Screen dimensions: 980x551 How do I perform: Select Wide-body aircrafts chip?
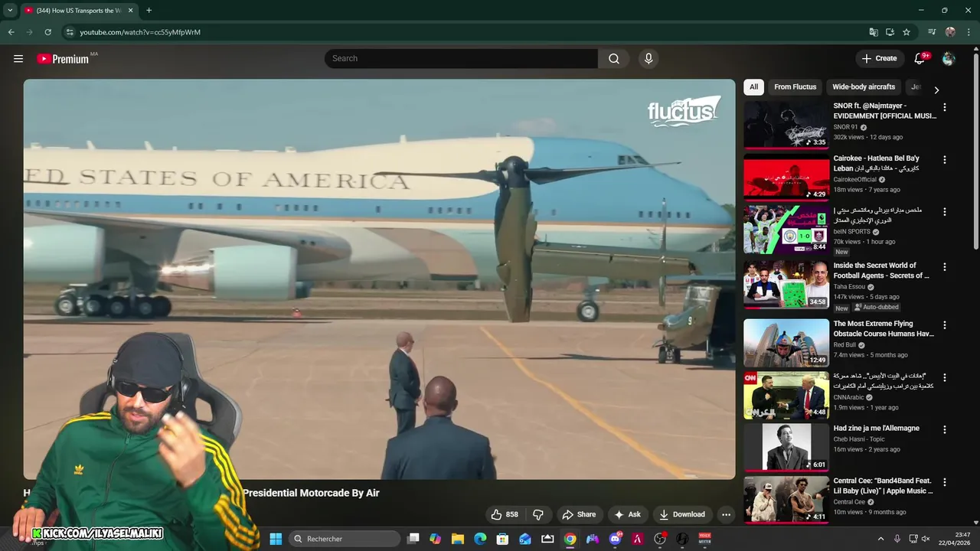pyautogui.click(x=864, y=86)
